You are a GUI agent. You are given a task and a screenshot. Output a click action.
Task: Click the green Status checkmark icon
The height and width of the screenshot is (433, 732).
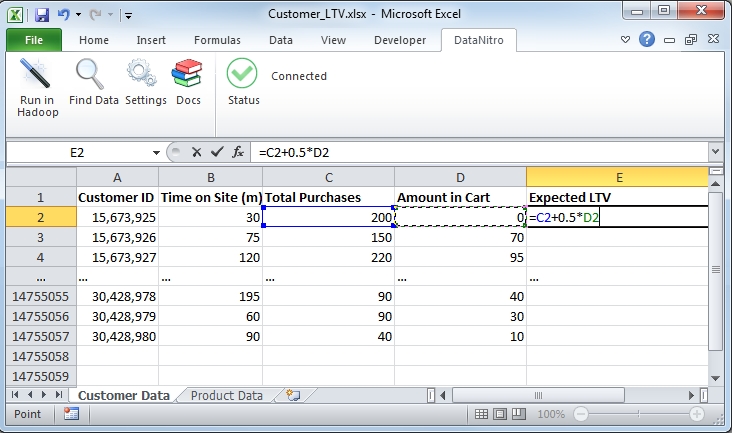(x=242, y=73)
